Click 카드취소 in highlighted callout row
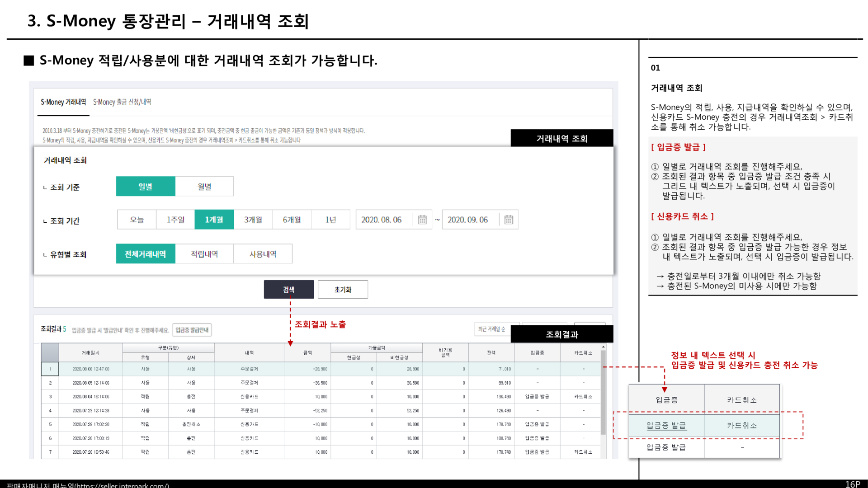 point(742,426)
